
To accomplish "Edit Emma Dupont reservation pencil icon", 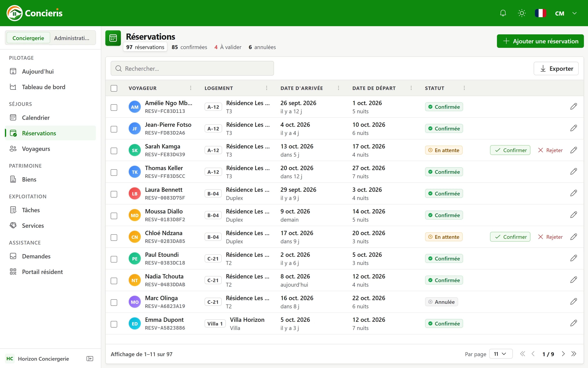I will [x=574, y=323].
